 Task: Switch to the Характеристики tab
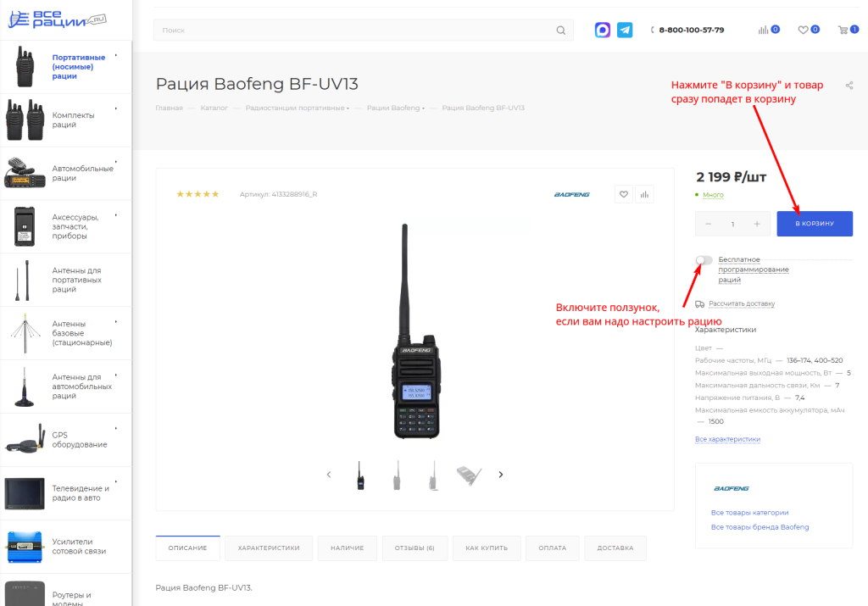(x=269, y=548)
